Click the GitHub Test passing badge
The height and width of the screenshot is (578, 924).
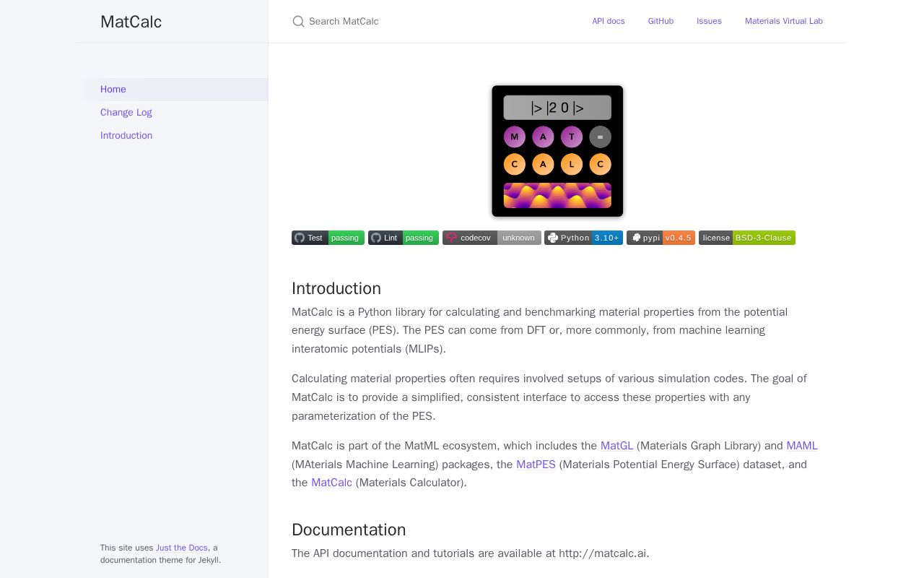(328, 238)
